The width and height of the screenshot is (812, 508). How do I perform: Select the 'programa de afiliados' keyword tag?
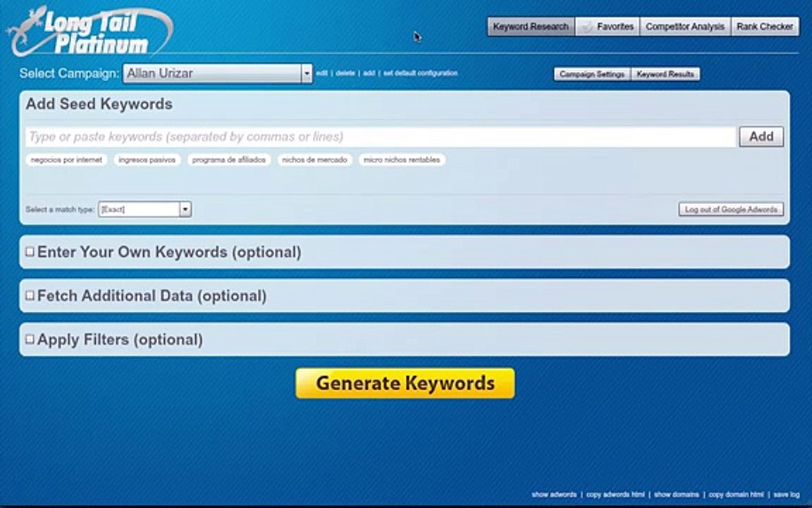pos(229,159)
